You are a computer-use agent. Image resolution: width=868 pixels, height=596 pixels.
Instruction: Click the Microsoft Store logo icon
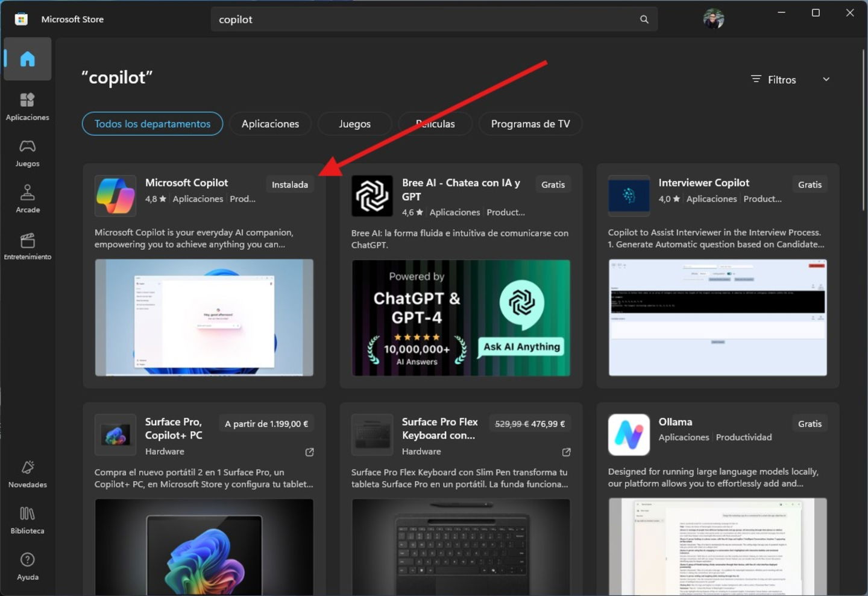pos(21,19)
